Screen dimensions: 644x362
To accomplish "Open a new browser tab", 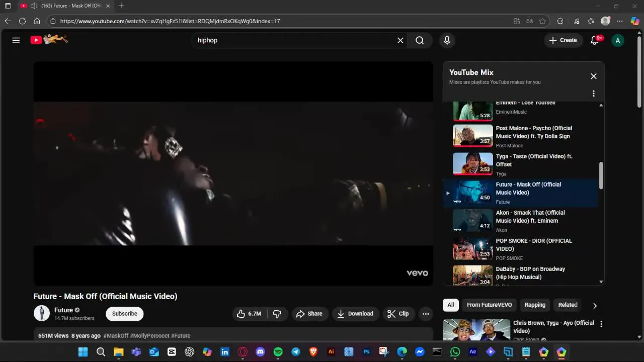I will point(121,6).
